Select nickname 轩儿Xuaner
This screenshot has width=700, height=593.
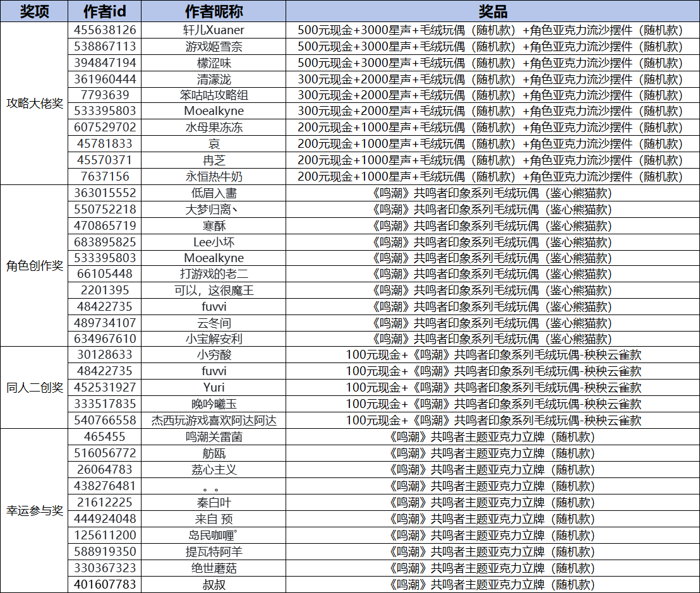(214, 30)
